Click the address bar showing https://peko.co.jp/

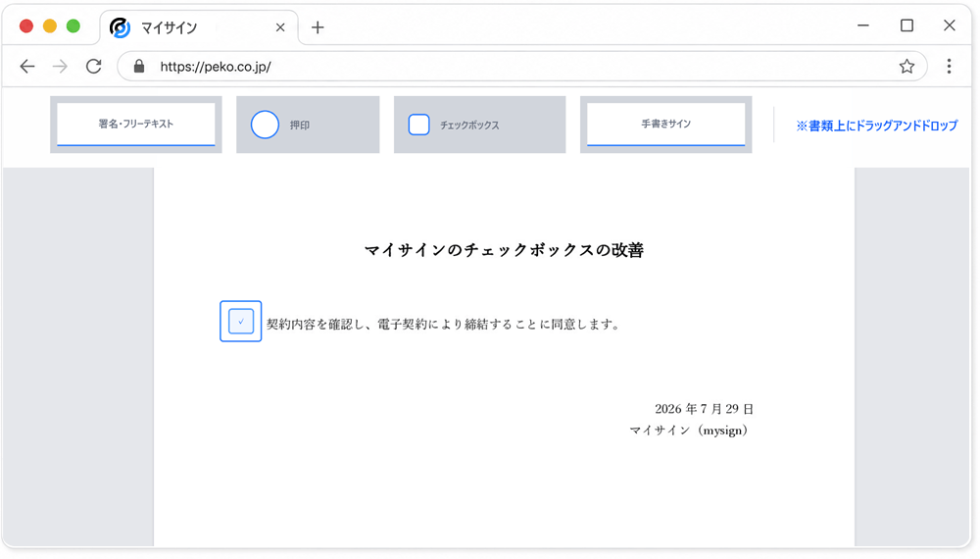point(522,67)
